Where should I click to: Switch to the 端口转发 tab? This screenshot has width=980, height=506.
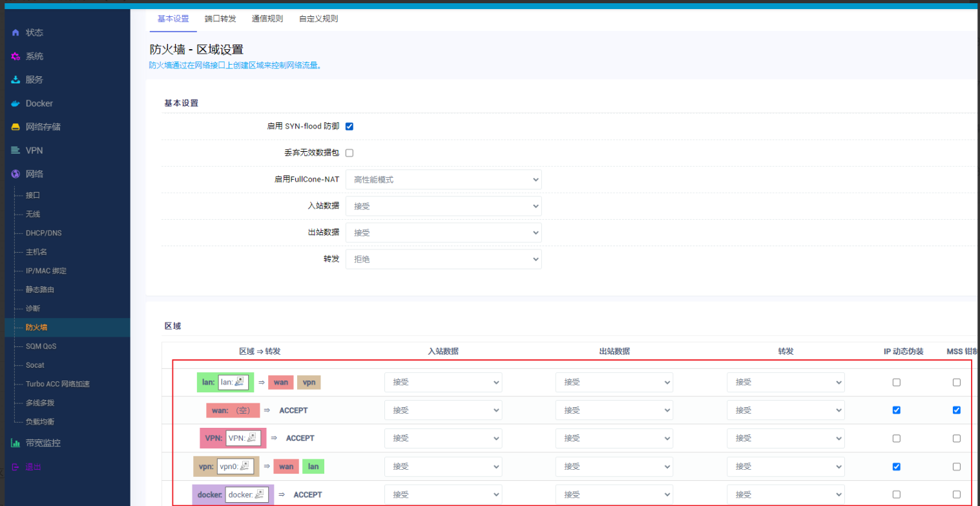(220, 19)
